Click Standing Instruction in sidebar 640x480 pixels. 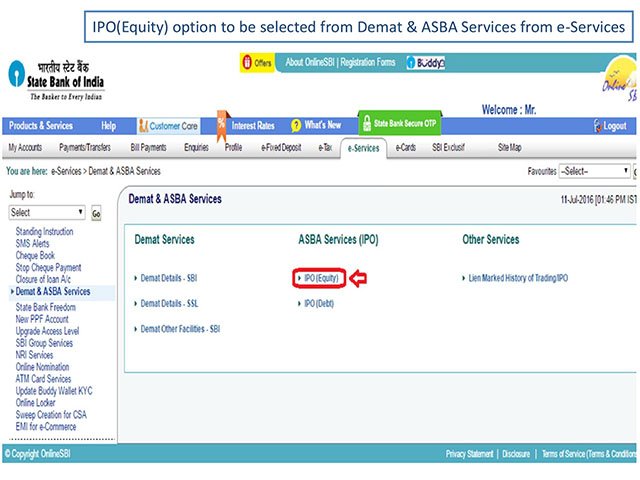[44, 231]
